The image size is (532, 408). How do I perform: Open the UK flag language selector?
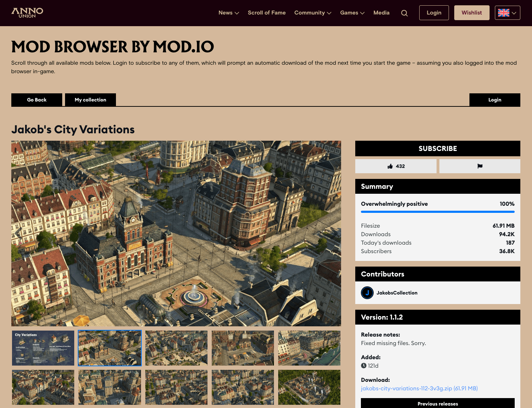pyautogui.click(x=507, y=13)
